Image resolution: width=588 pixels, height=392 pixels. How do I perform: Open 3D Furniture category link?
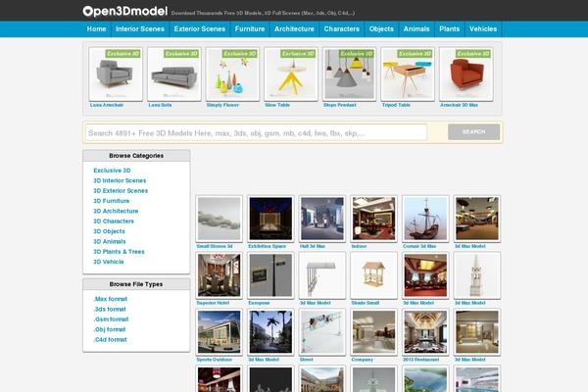click(111, 201)
